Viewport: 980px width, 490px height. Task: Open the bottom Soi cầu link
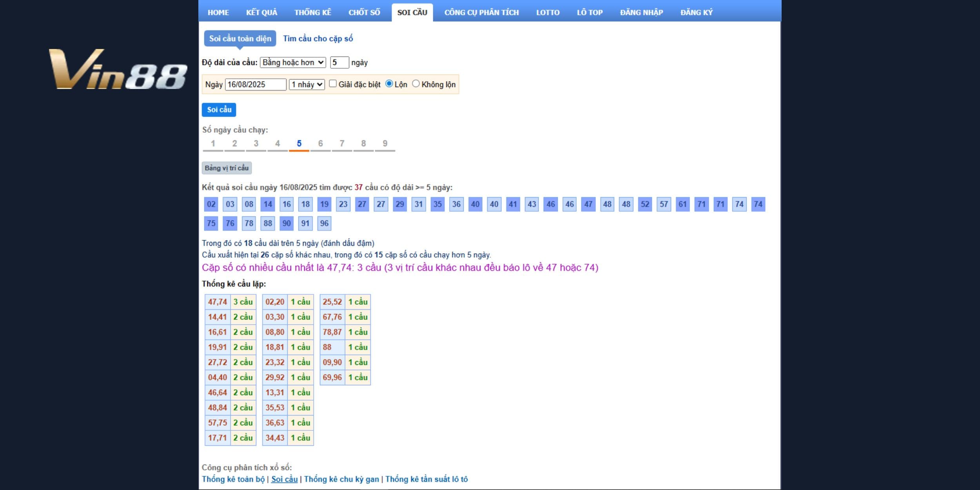coord(284,479)
